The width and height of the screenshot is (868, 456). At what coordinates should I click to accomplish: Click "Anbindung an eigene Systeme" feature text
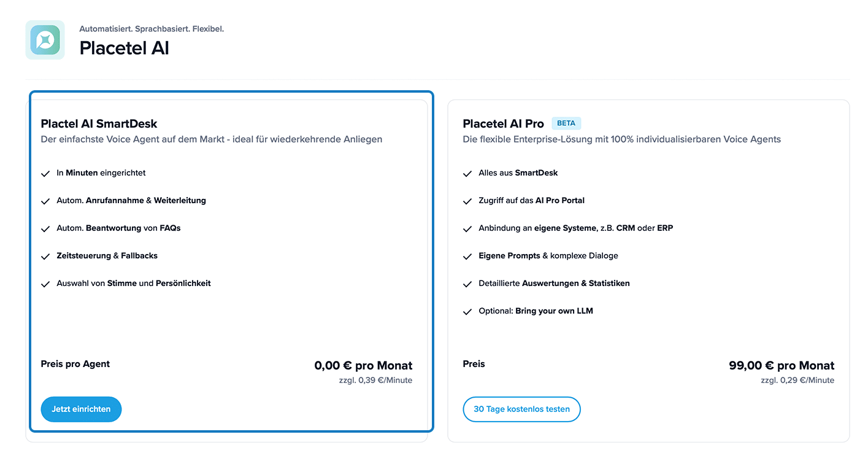576,228
